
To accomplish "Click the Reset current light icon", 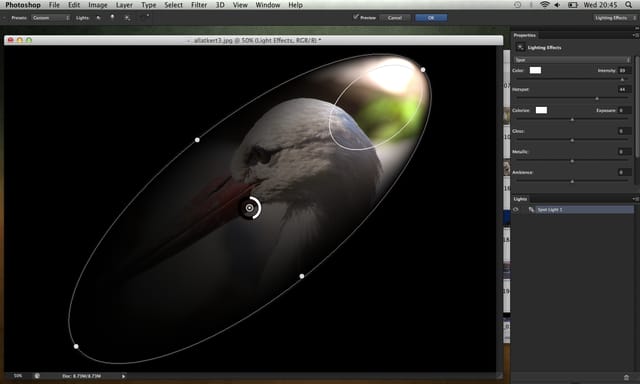I will (145, 18).
